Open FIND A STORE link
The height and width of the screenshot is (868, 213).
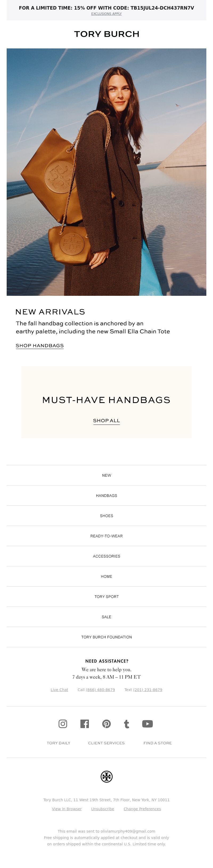(x=158, y=743)
